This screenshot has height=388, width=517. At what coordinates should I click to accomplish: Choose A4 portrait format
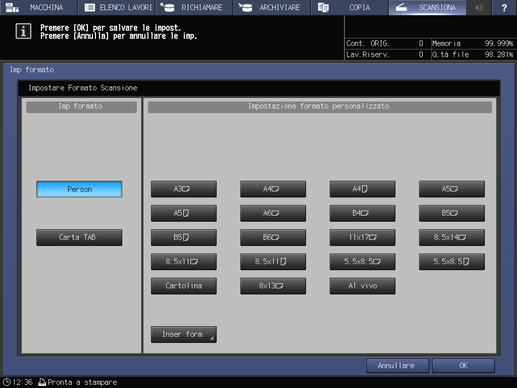coord(363,189)
